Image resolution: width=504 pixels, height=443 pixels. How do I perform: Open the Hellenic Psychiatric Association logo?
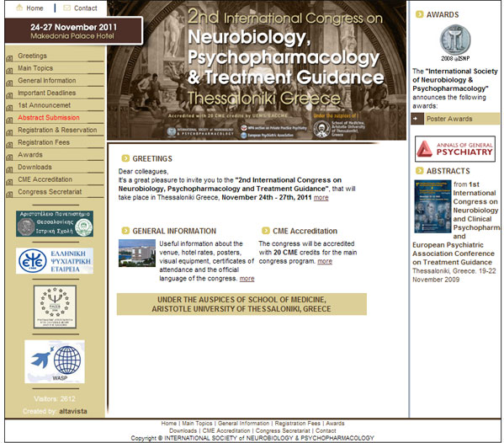coord(55,260)
